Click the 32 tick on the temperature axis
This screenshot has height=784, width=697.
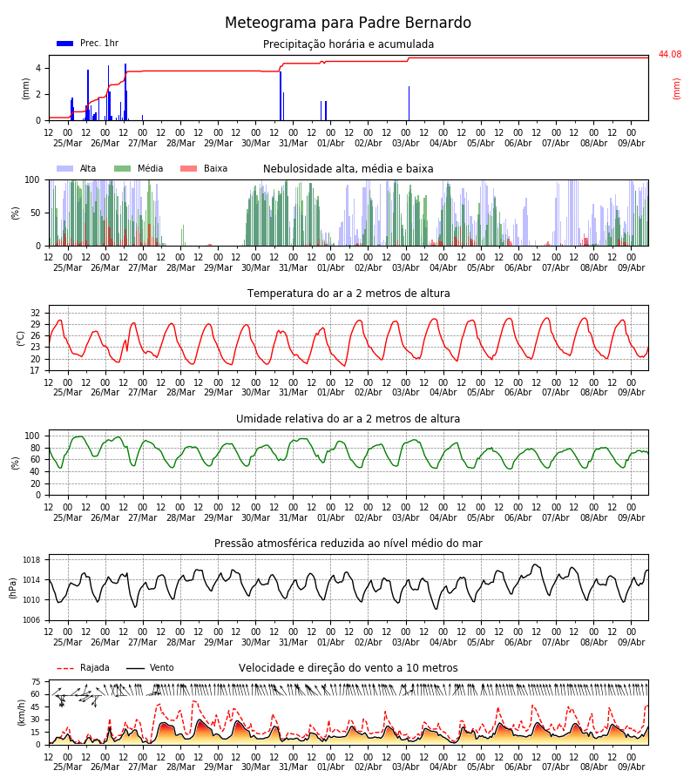(36, 314)
